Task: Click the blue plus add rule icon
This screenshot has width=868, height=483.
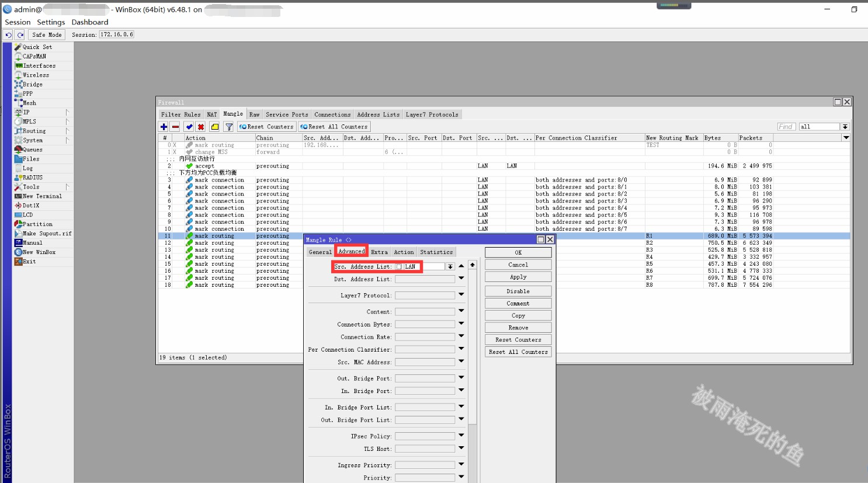Action: coord(164,127)
